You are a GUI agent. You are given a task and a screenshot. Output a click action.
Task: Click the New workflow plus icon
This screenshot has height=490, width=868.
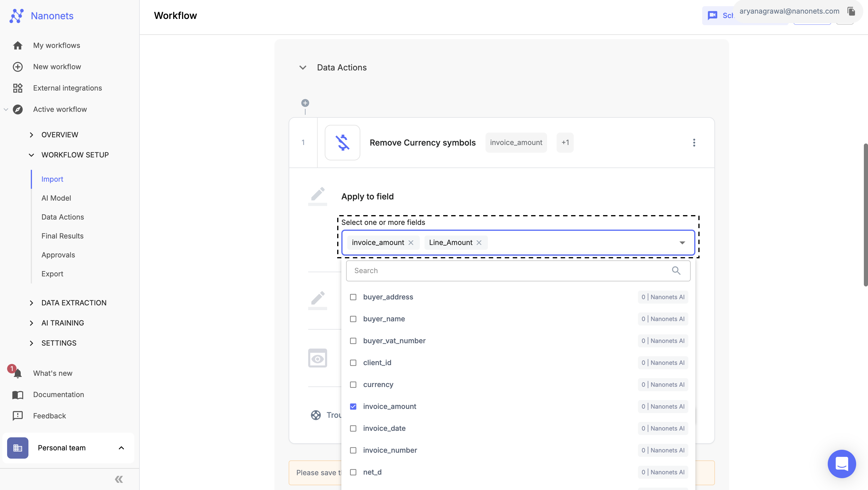[x=17, y=67]
